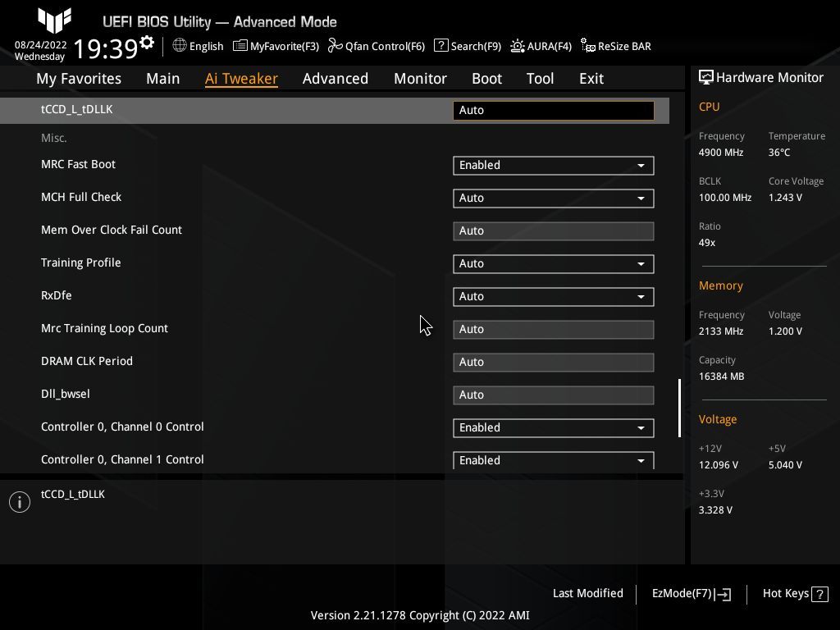Click the vertical scrollbar thumb

click(679, 409)
